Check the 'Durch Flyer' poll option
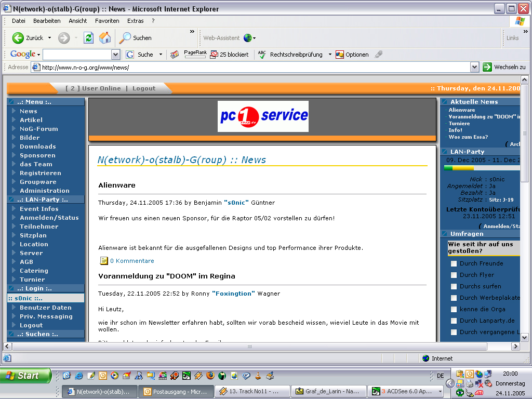 click(x=454, y=275)
